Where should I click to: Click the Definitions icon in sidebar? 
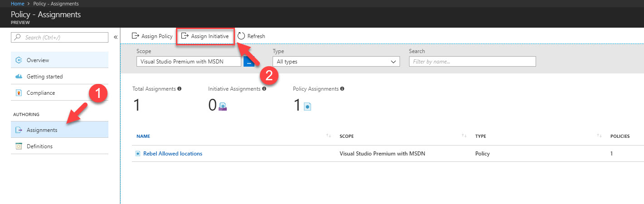coord(19,146)
